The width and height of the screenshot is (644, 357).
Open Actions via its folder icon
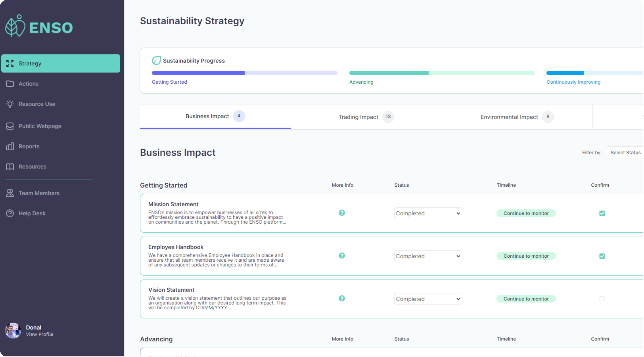point(10,84)
